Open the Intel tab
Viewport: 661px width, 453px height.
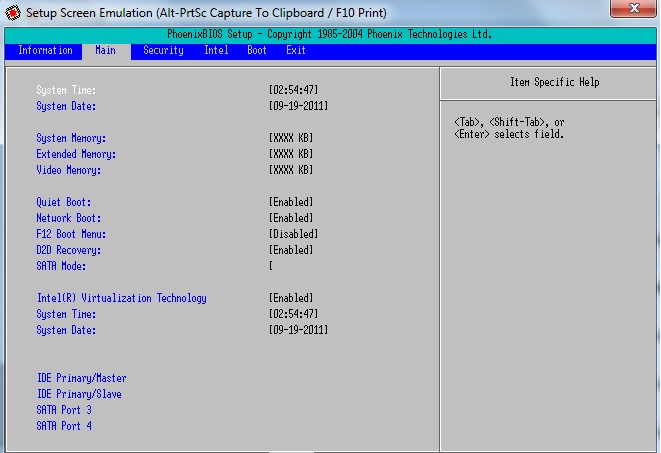tap(216, 51)
